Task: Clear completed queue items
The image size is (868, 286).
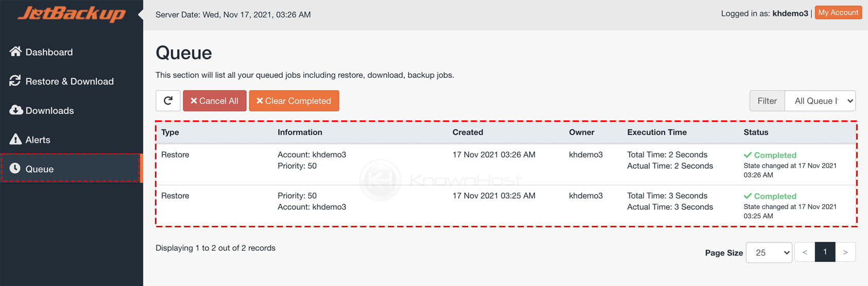Action: tap(294, 101)
